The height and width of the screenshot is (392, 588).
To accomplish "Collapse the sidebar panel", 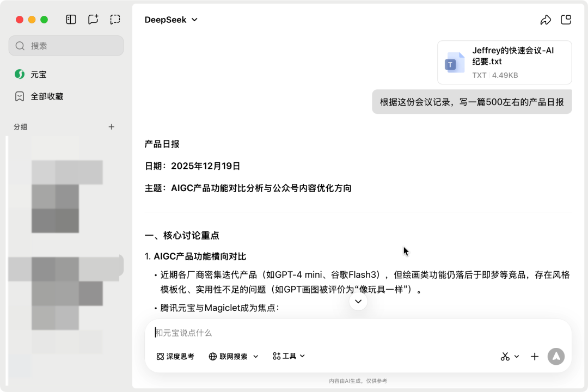I will pyautogui.click(x=71, y=19).
